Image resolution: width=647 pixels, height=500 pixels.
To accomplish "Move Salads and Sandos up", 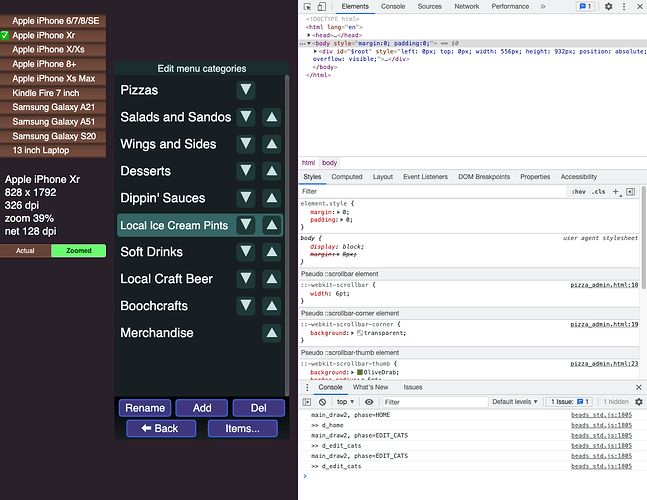I will coord(272,117).
